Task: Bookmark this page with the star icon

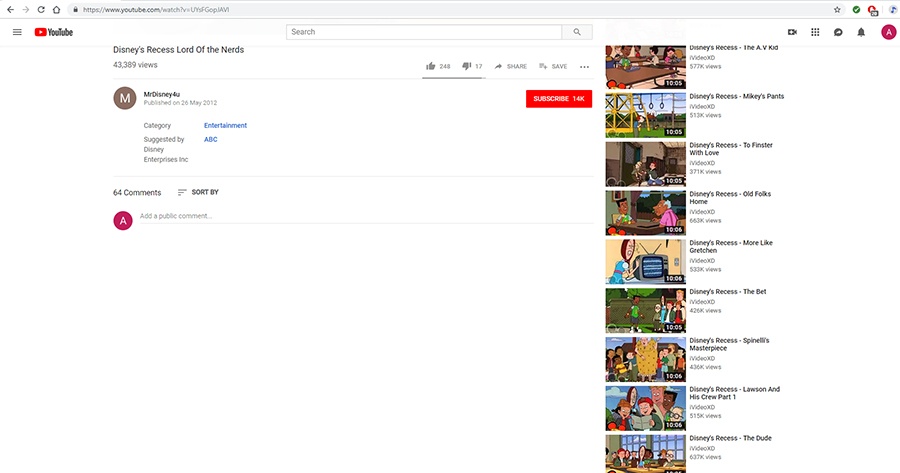Action: [x=837, y=10]
